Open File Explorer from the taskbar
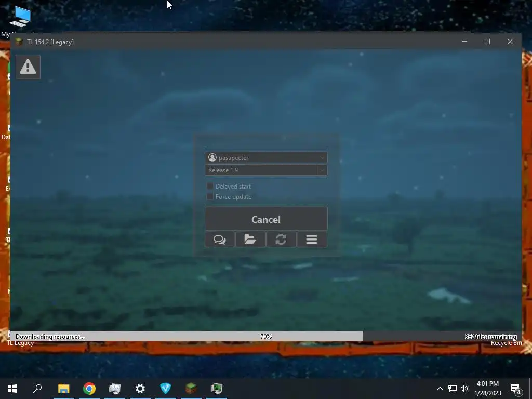 pos(64,389)
